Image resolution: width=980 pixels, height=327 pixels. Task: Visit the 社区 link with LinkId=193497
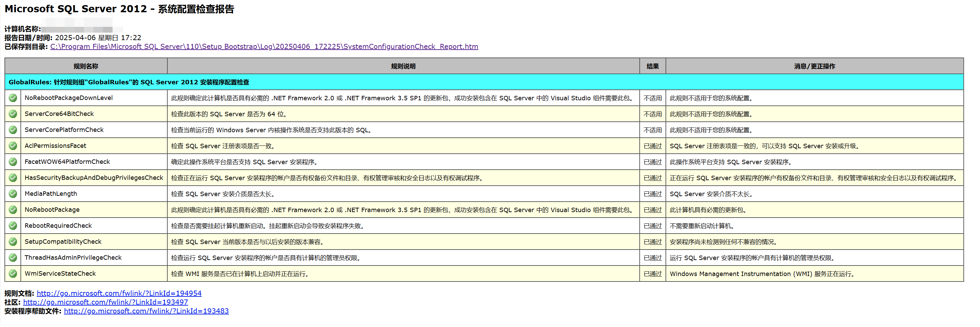coord(105,302)
